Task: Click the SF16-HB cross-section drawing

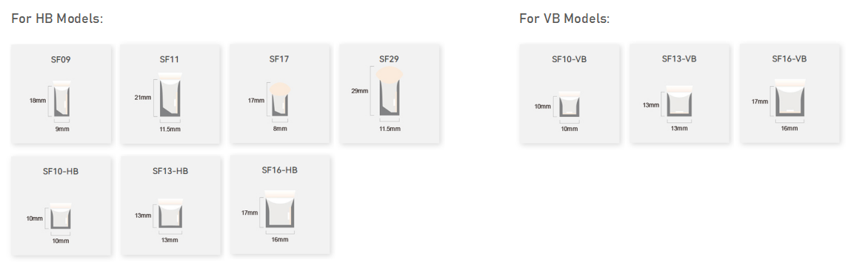Action: [x=279, y=210]
